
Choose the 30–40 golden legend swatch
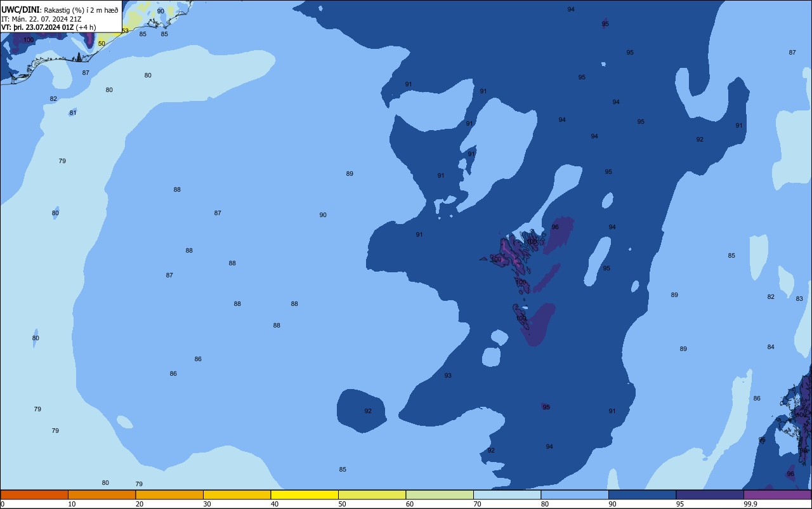237,494
